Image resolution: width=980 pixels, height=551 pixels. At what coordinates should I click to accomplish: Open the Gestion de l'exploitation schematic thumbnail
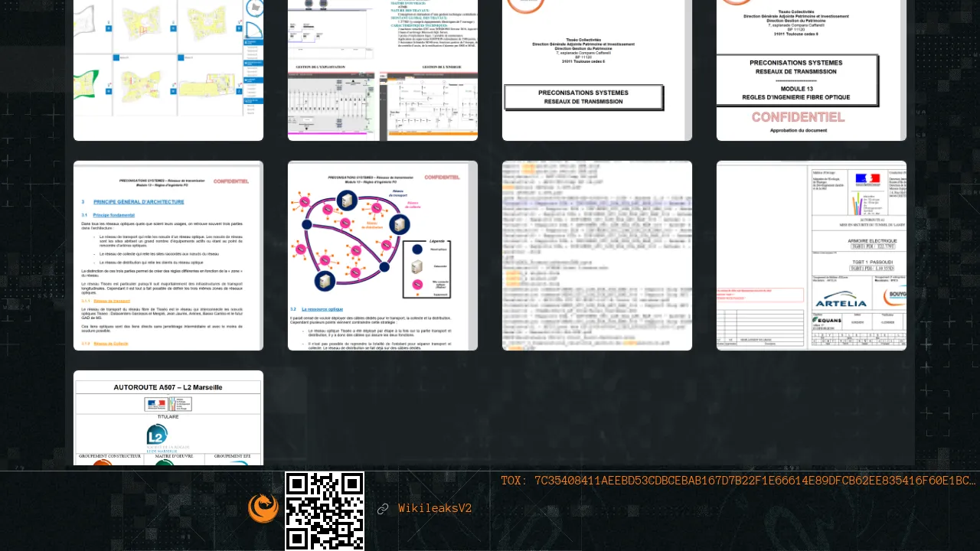383,70
